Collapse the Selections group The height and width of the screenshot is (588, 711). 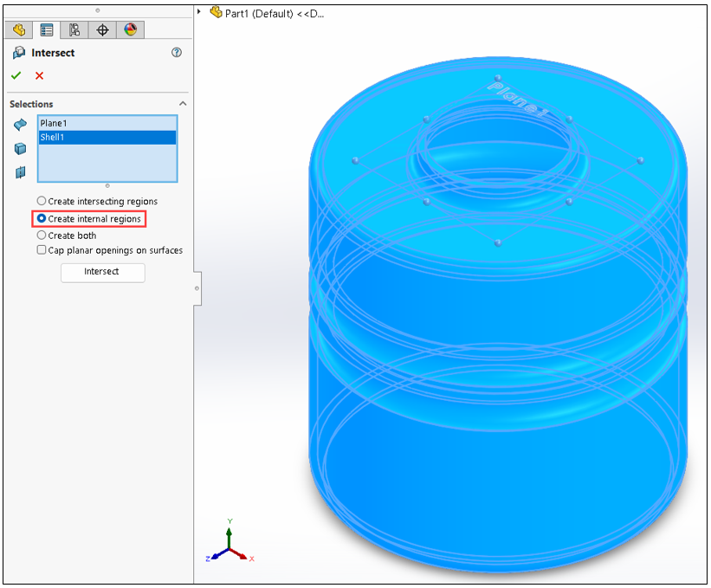tap(182, 104)
